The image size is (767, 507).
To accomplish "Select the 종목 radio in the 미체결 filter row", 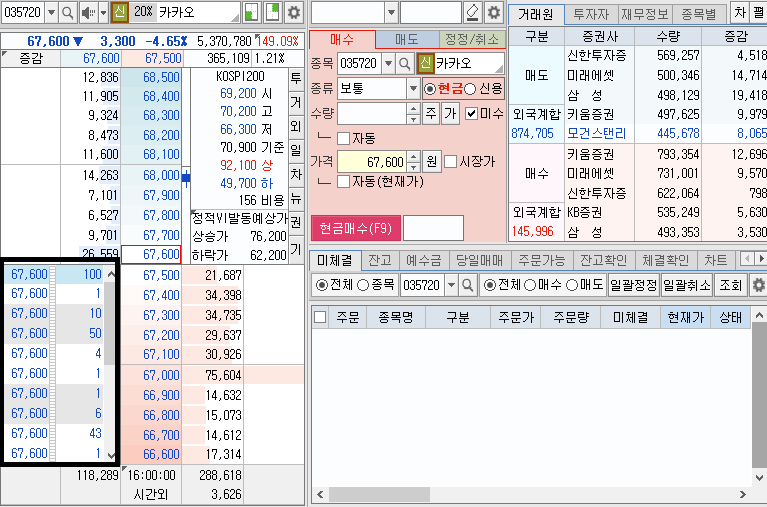I will [x=363, y=285].
